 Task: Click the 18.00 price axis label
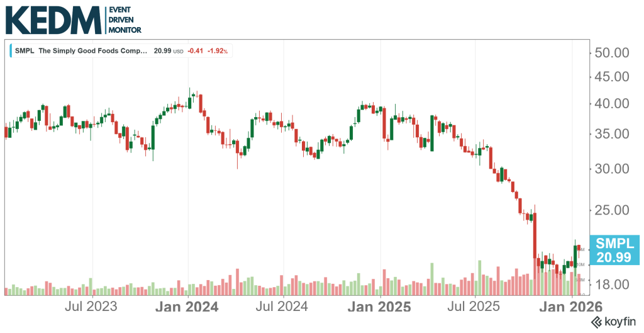[612, 284]
